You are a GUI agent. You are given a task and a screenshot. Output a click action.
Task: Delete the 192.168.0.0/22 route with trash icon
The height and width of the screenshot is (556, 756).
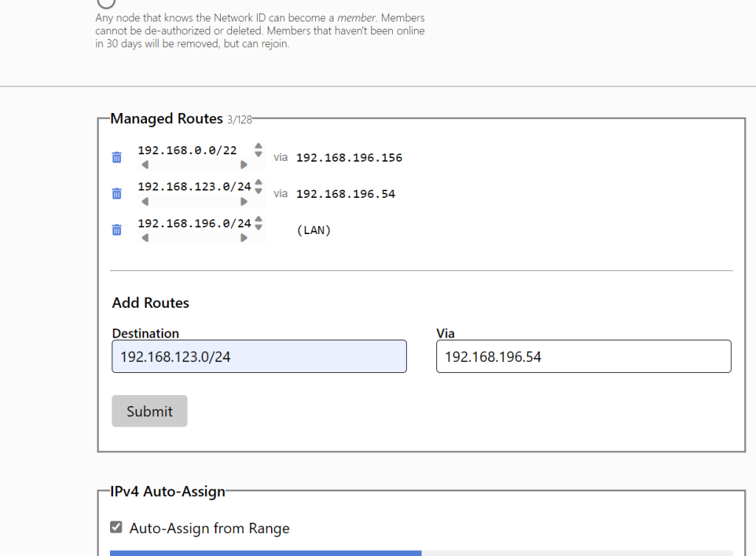[117, 157]
